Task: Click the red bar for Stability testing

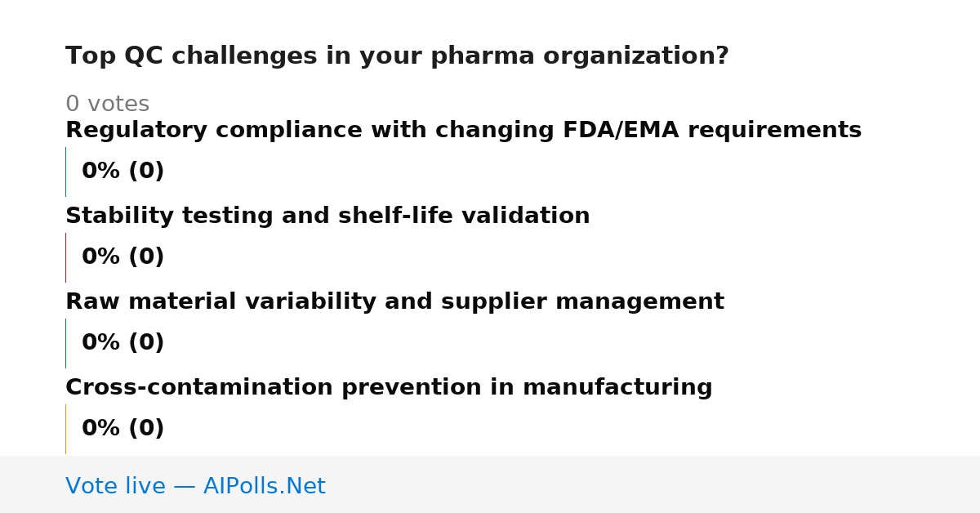Action: (x=65, y=257)
